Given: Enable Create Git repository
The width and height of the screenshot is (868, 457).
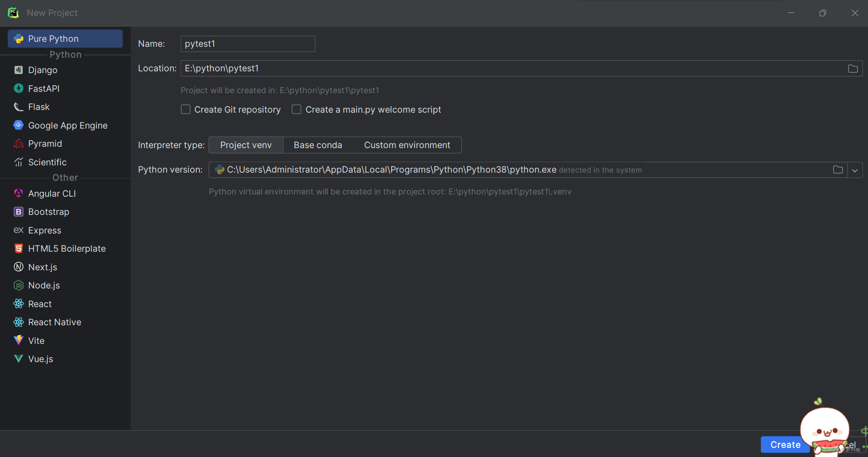Looking at the screenshot, I should point(186,109).
